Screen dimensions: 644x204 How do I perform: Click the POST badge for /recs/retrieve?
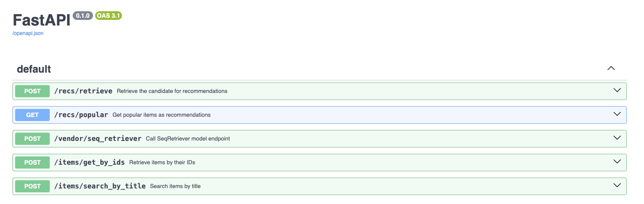32,91
